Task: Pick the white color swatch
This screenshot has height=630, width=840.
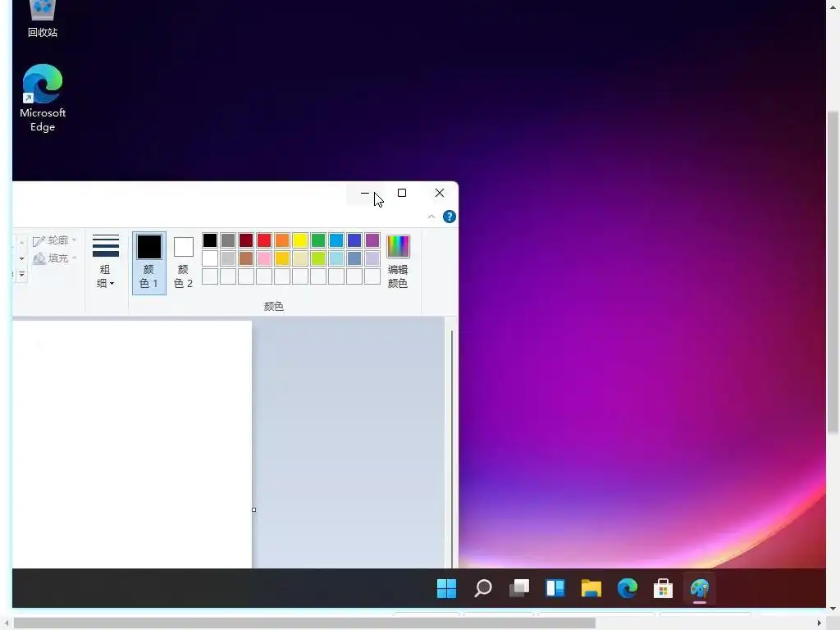Action: tap(210, 258)
